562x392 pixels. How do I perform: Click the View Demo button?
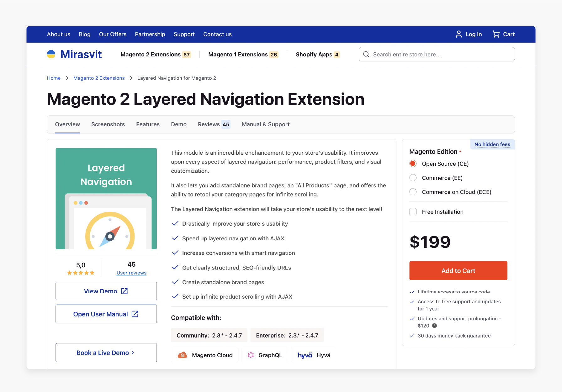tap(106, 291)
